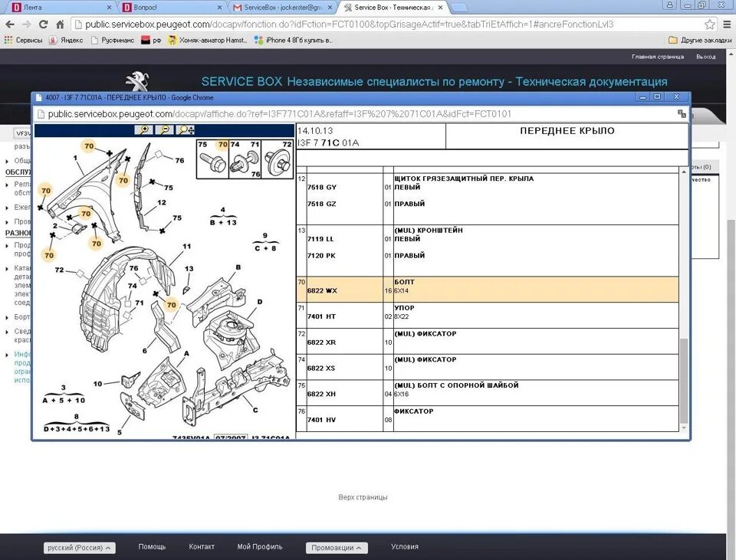Click the clip thumbnail labeled 74 71 76

click(245, 159)
